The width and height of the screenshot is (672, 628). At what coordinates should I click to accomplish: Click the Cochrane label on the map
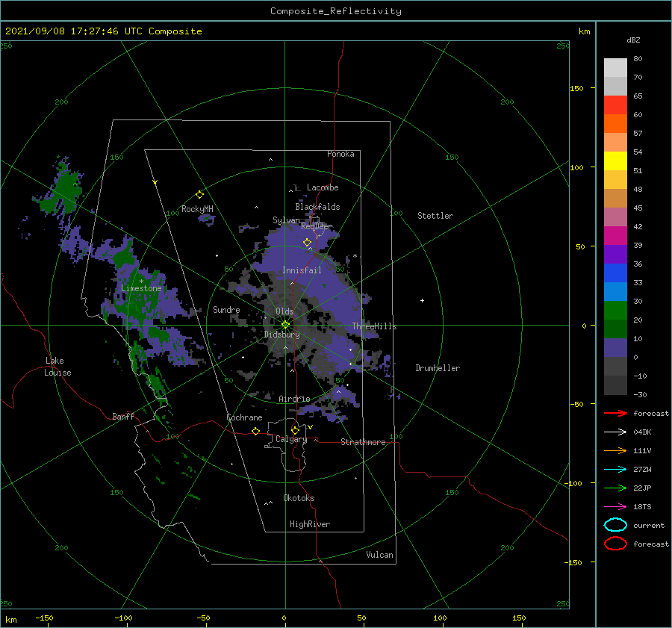244,417
